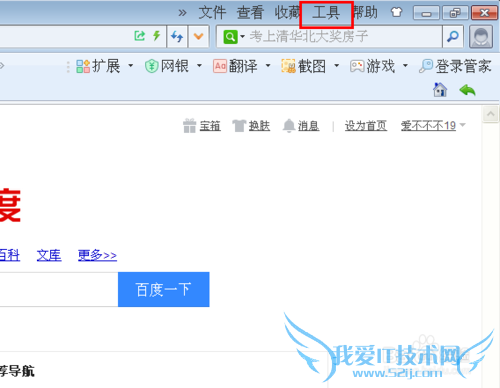
Task: Click the 扩展 extensions toolbar button
Action: [98, 66]
